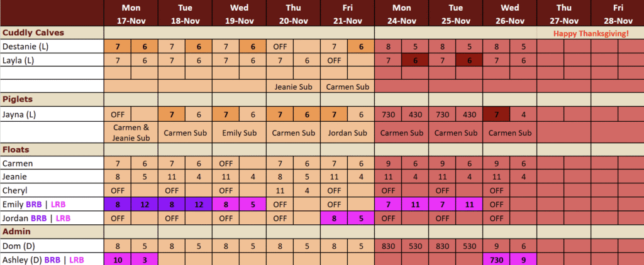Image resolution: width=644 pixels, height=265 pixels.
Task: Select the Emily Sub cell
Action: (240, 132)
